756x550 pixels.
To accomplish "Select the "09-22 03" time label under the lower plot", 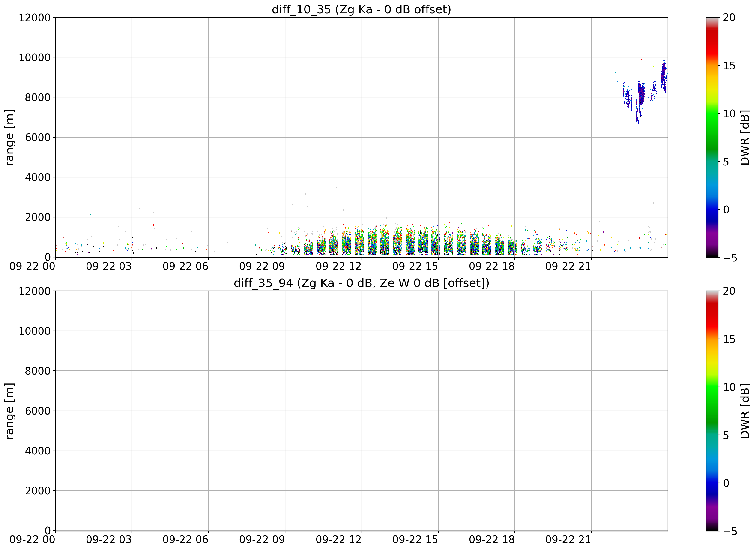I will 109,540.
